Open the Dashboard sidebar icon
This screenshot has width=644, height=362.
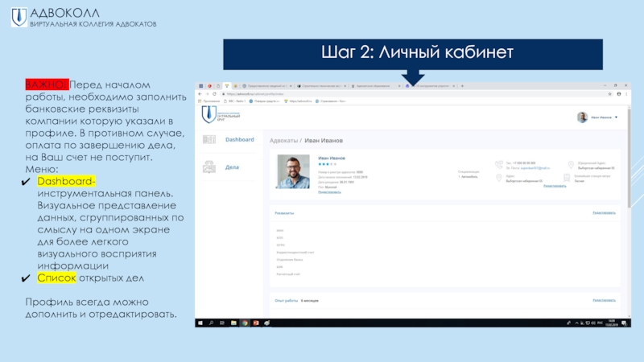(x=208, y=140)
